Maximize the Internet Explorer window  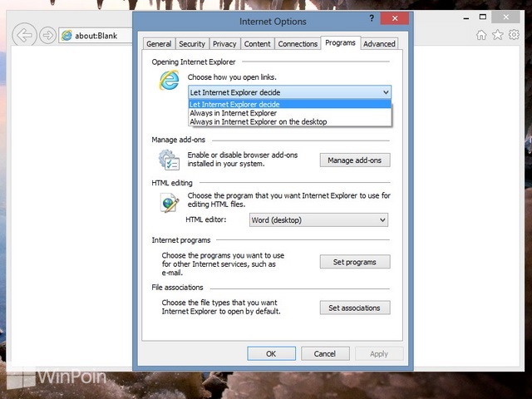(483, 17)
